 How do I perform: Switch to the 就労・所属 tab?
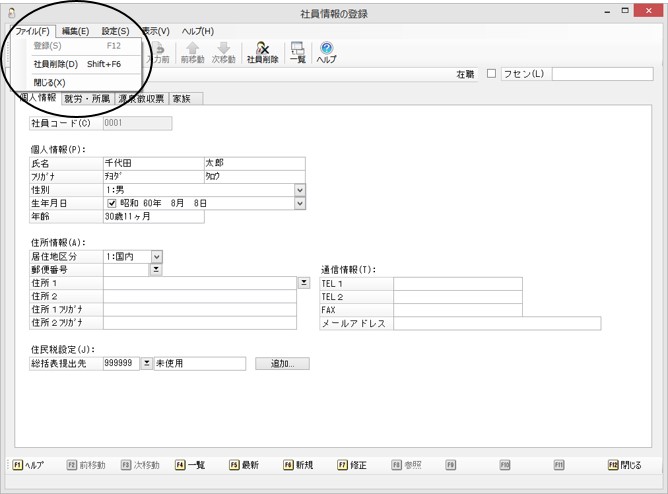[87, 99]
